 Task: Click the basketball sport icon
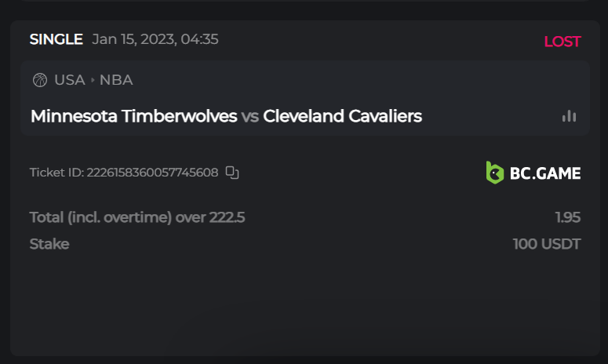tap(40, 80)
